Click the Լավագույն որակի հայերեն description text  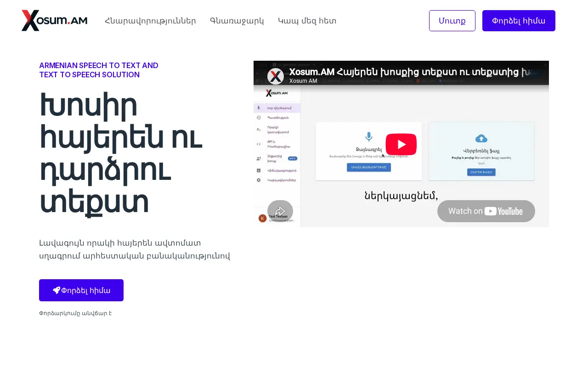(x=135, y=249)
